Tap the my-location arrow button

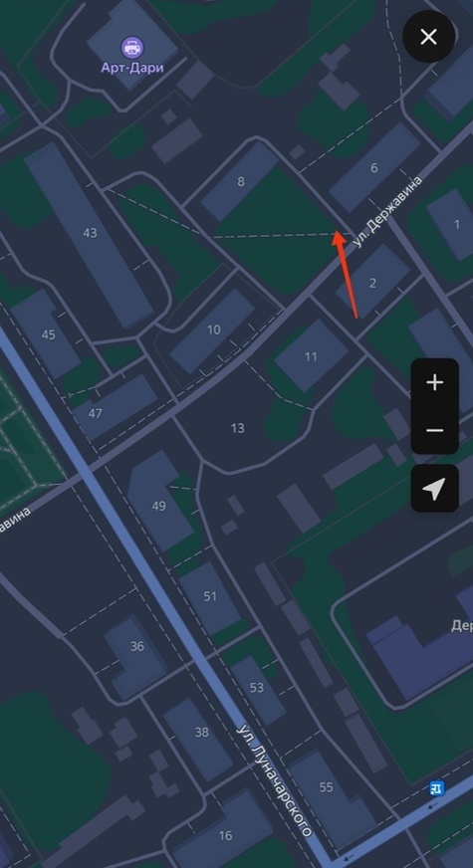(x=435, y=488)
